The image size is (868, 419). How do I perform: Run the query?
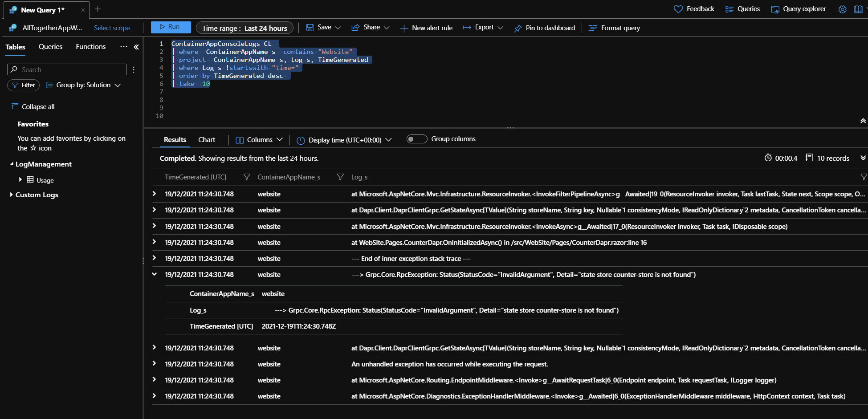tap(171, 27)
